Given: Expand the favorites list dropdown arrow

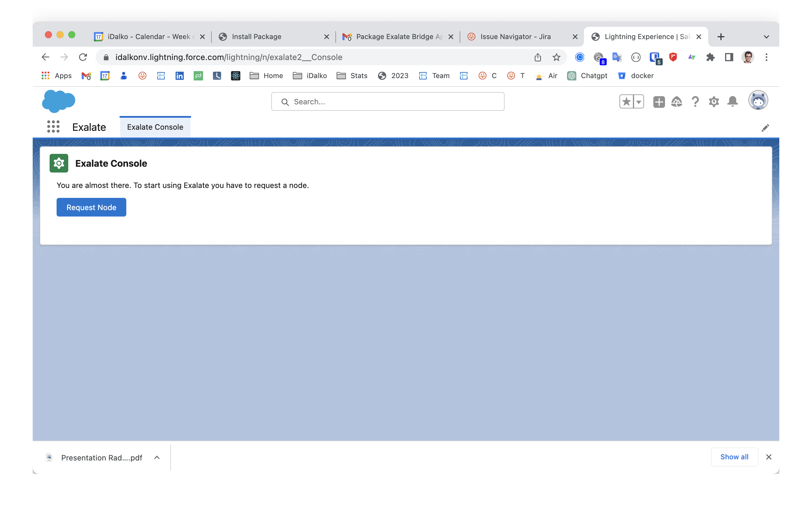Looking at the screenshot, I should click(638, 101).
